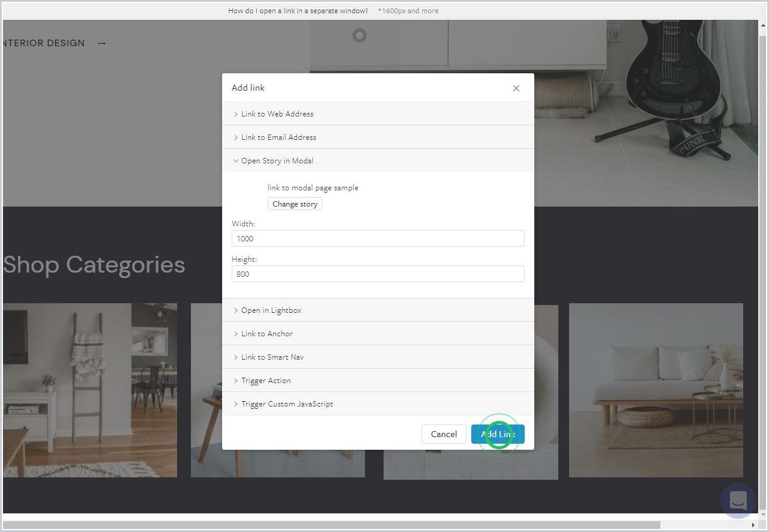Focus the Width input field
769x532 pixels.
click(378, 238)
